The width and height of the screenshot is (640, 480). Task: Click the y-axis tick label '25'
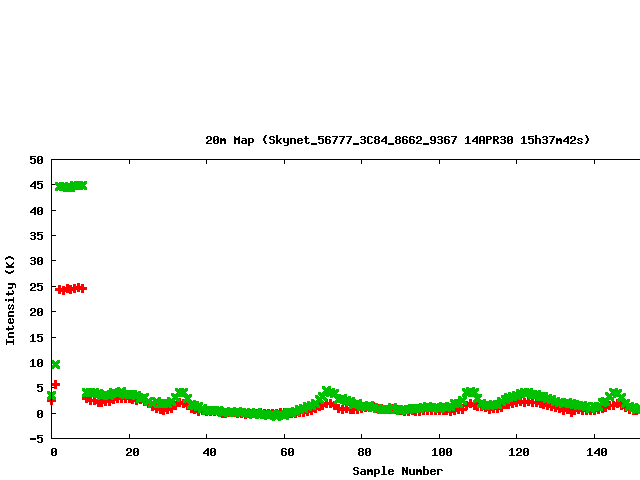tap(36, 287)
